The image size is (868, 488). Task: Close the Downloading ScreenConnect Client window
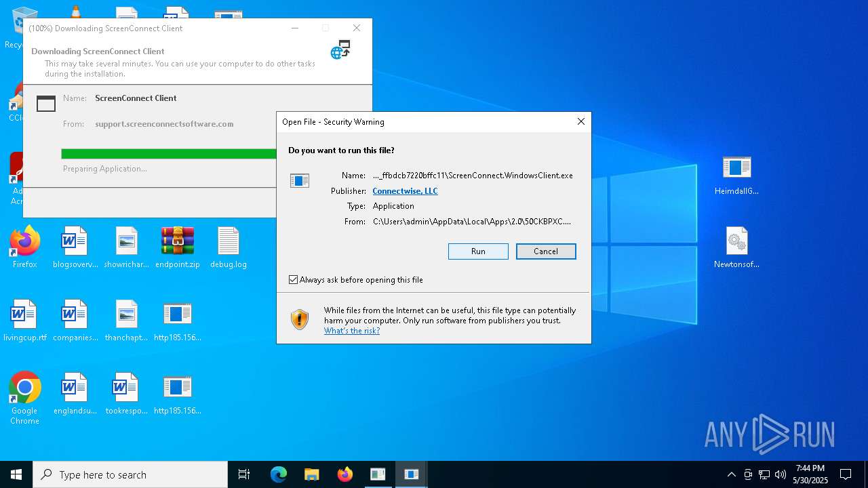357,28
